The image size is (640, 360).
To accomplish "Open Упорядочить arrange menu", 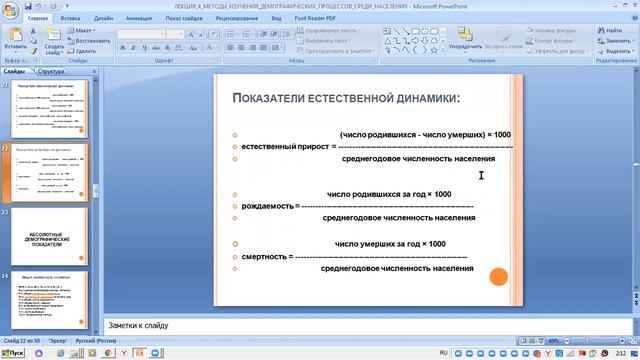I will [465, 40].
